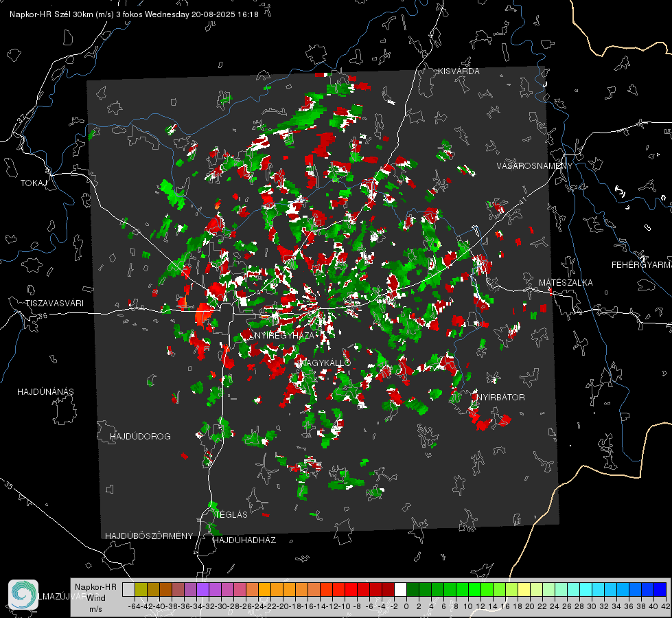
Task: Click the legend value '18'
Action: [x=518, y=606]
